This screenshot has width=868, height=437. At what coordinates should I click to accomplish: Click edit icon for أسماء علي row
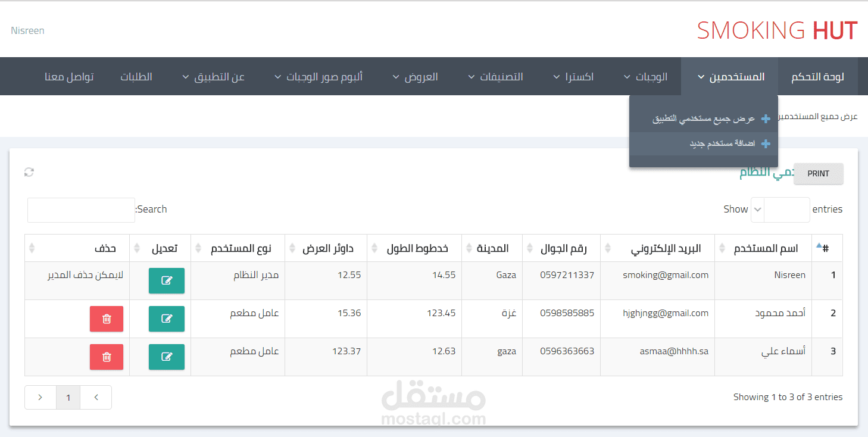pyautogui.click(x=167, y=357)
